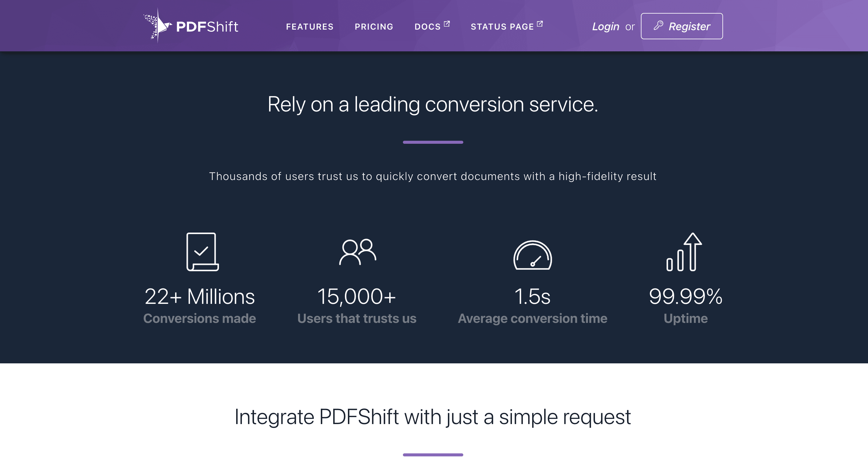The image size is (868, 473).
Task: Click the "Thousands of users trust us" subtitle
Action: (433, 176)
